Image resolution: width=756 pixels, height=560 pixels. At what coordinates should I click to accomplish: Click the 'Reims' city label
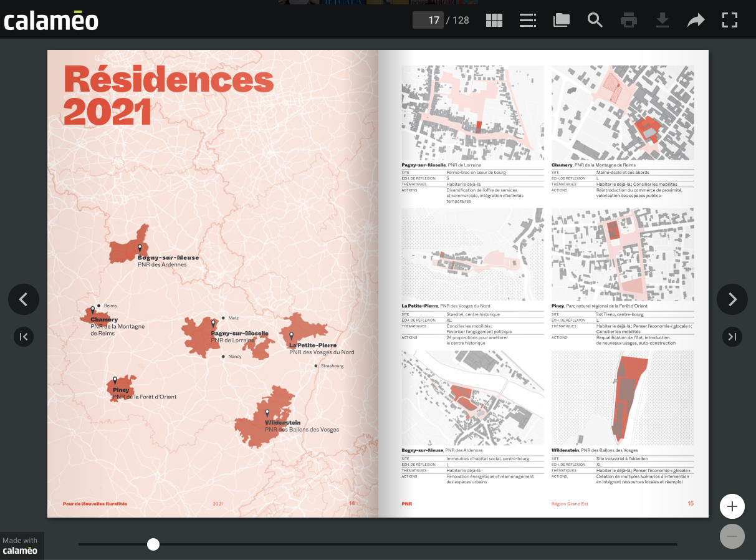[x=110, y=306]
